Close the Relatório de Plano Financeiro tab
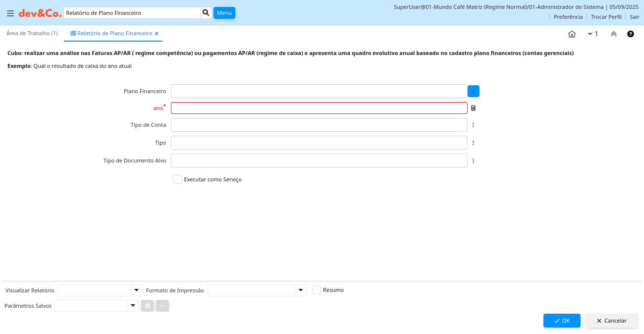This screenshot has width=644, height=334. [x=157, y=34]
